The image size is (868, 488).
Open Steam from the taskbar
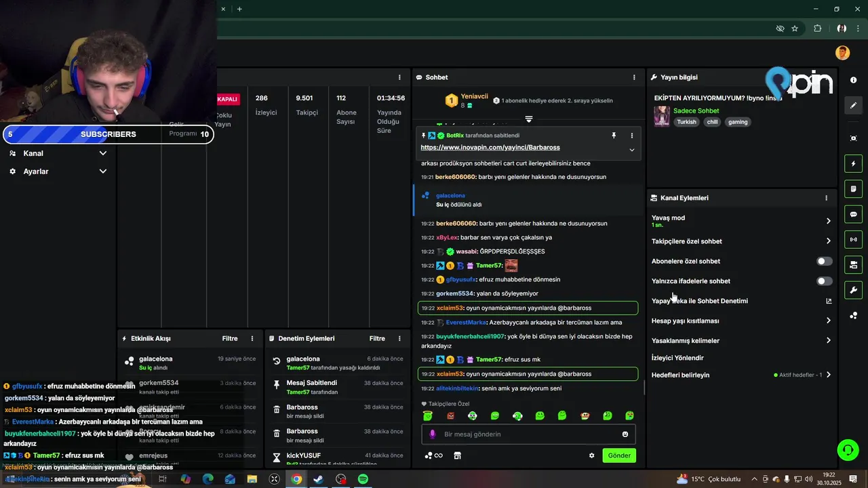point(318,479)
